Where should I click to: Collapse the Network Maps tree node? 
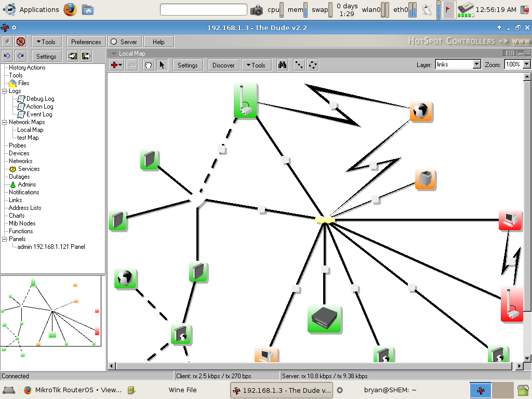pos(4,122)
